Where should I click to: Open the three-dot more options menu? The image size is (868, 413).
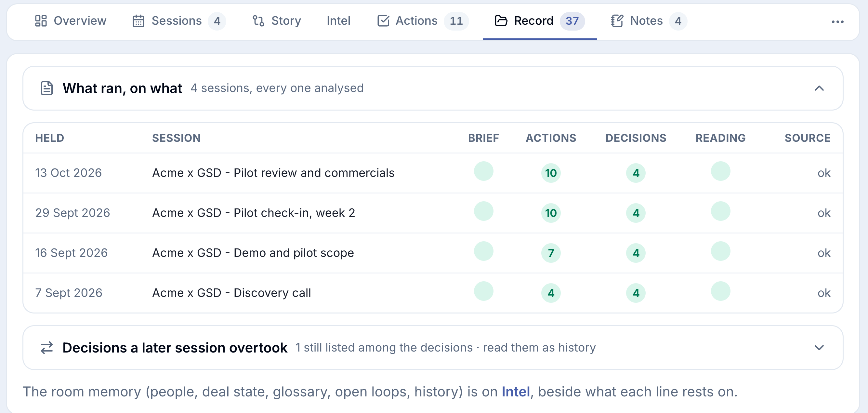(837, 22)
